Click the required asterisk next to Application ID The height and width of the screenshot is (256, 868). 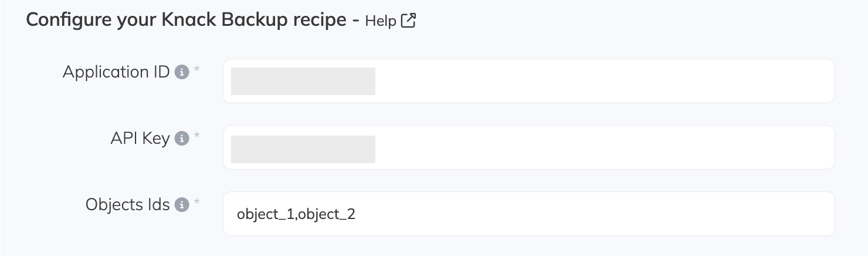196,70
